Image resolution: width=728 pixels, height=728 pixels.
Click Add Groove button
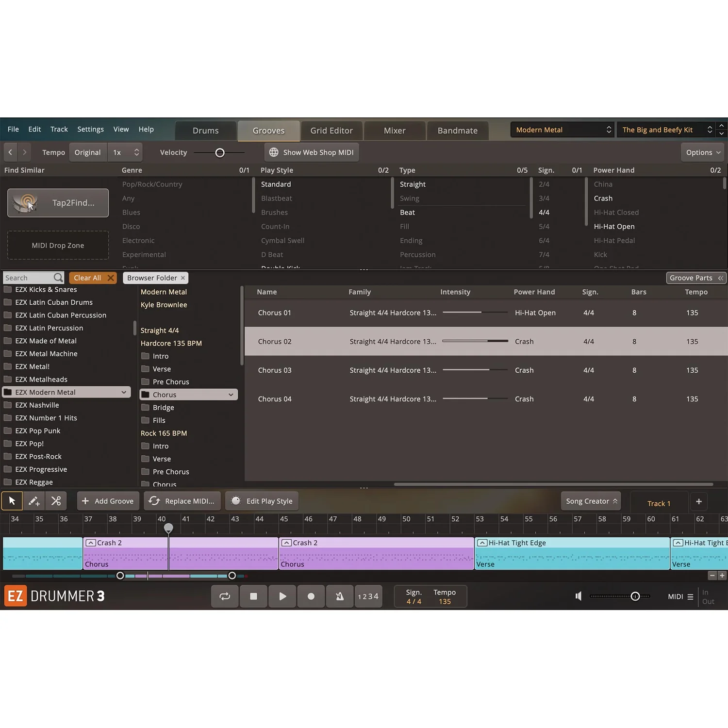(x=108, y=501)
